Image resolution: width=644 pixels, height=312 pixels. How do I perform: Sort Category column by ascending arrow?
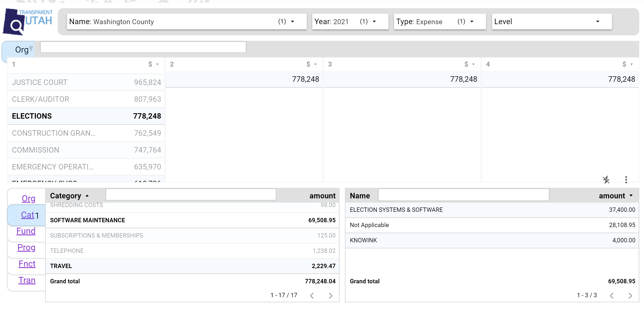[x=87, y=196]
